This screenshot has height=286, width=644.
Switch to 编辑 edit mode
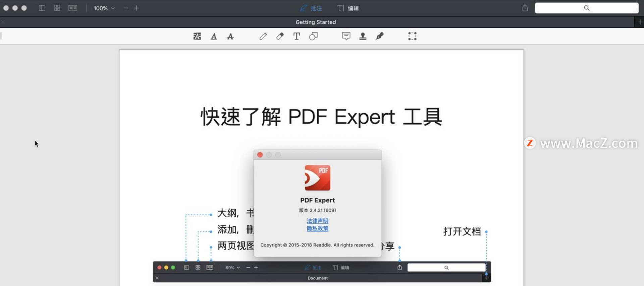(x=348, y=8)
